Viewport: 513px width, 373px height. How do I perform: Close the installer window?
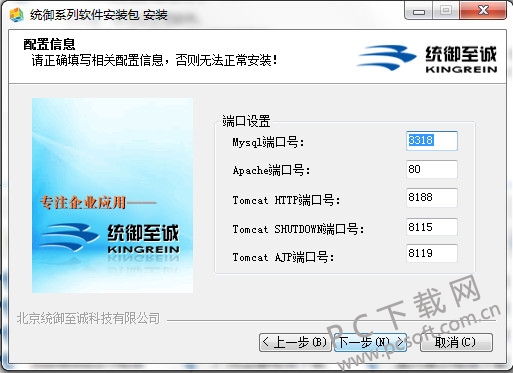[483, 11]
